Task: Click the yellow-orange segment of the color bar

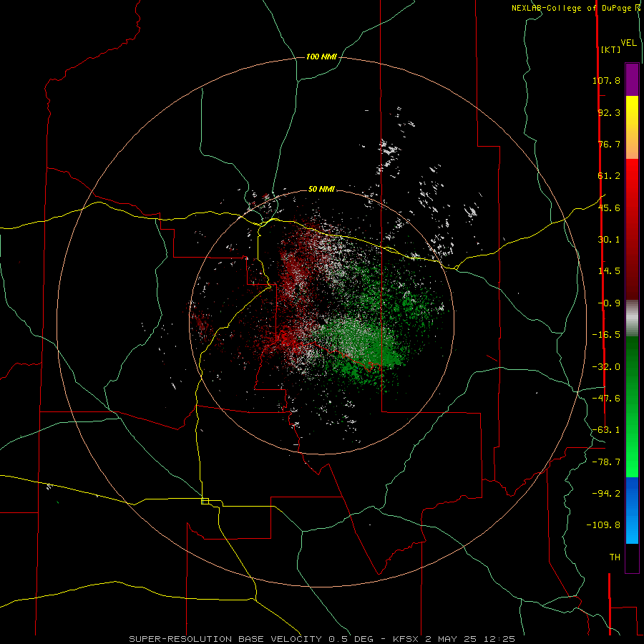Action: point(632,127)
